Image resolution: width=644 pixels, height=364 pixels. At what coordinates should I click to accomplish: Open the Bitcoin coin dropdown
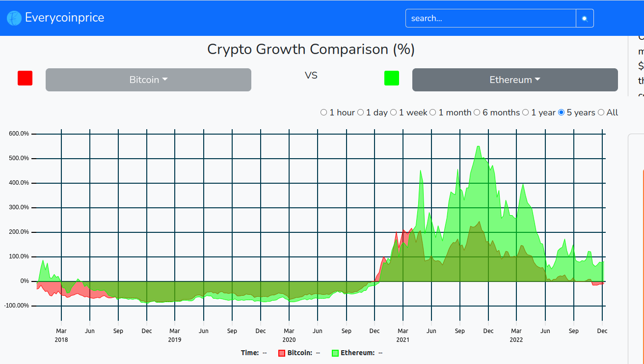pyautogui.click(x=148, y=80)
